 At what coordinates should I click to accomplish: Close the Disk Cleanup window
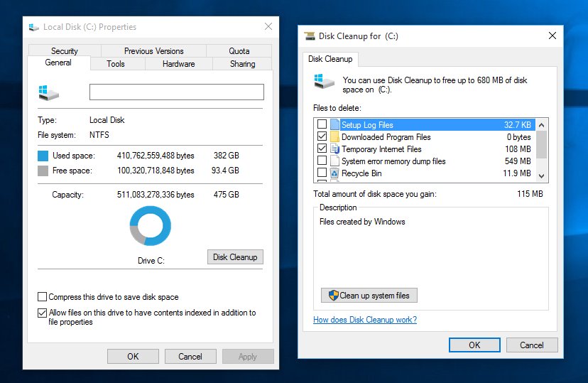pyautogui.click(x=552, y=36)
